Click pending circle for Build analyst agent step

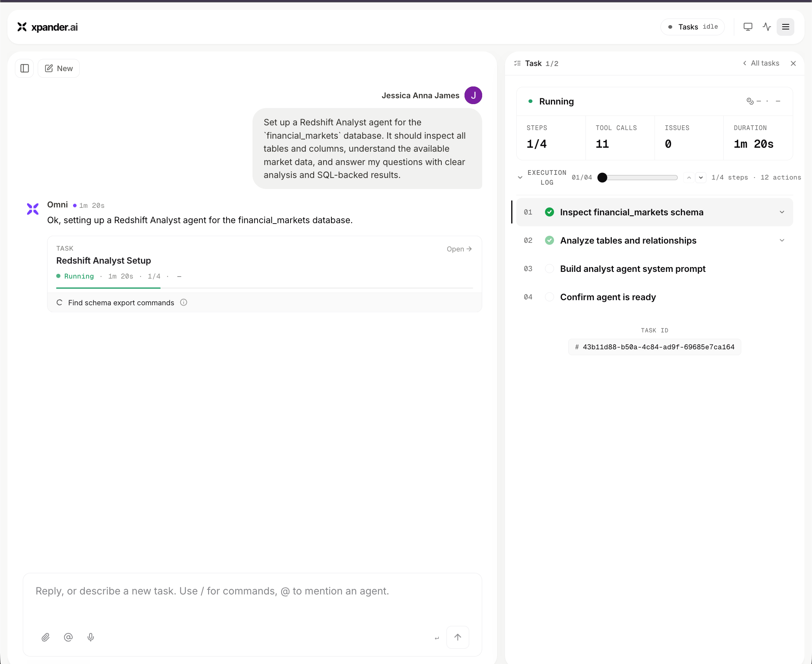(550, 269)
